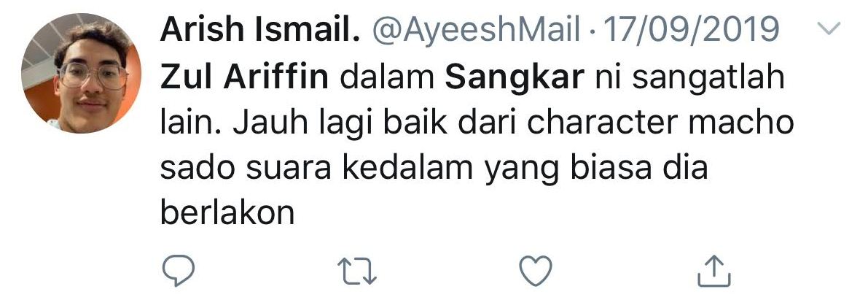Like the tweet with the heart icon

[536, 271]
